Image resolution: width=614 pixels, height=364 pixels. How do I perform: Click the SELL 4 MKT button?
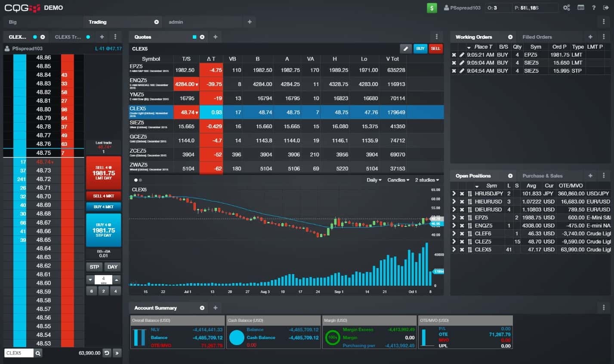pyautogui.click(x=104, y=196)
